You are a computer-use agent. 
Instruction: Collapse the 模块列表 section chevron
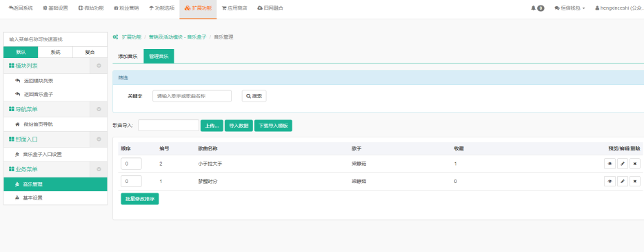[99, 66]
